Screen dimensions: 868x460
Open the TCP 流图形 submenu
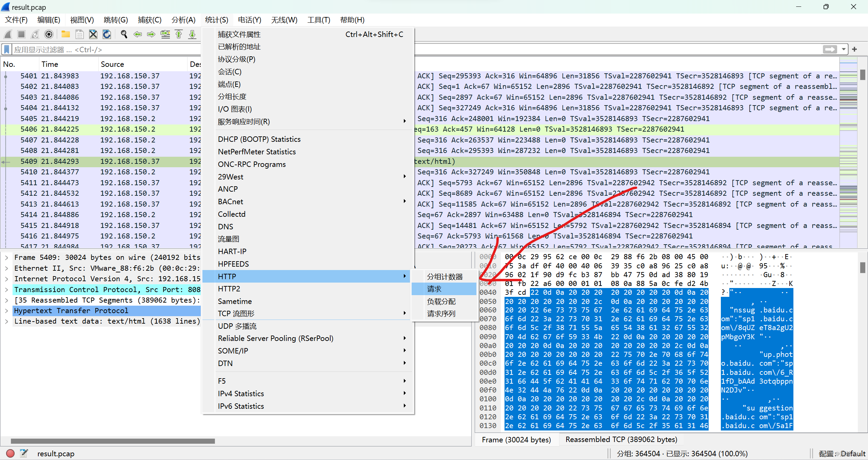pos(308,313)
